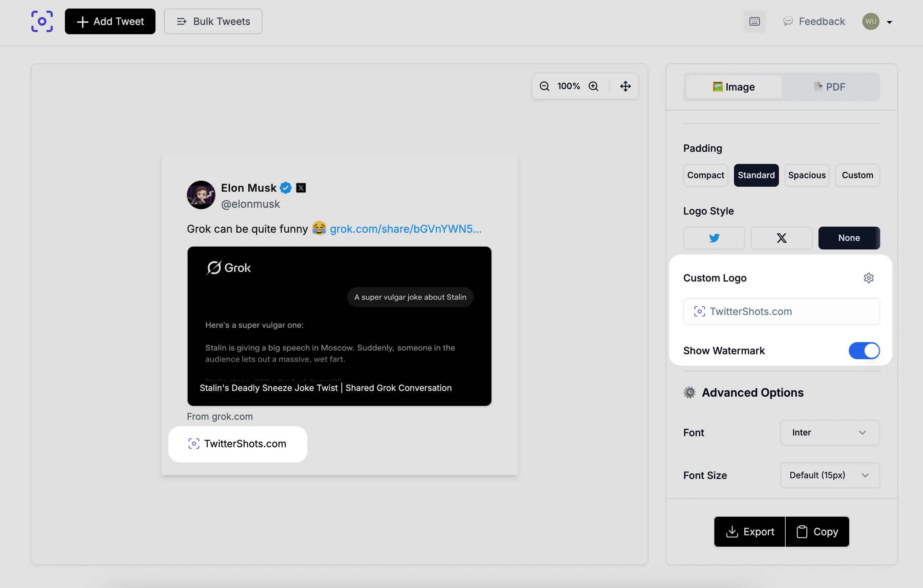Click the pan/move arrows icon

(x=625, y=86)
